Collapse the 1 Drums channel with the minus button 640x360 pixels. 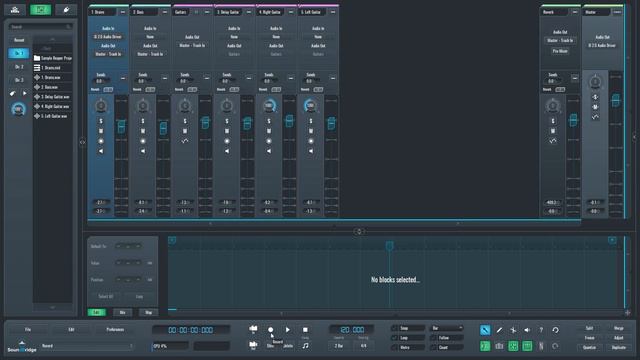tap(123, 12)
